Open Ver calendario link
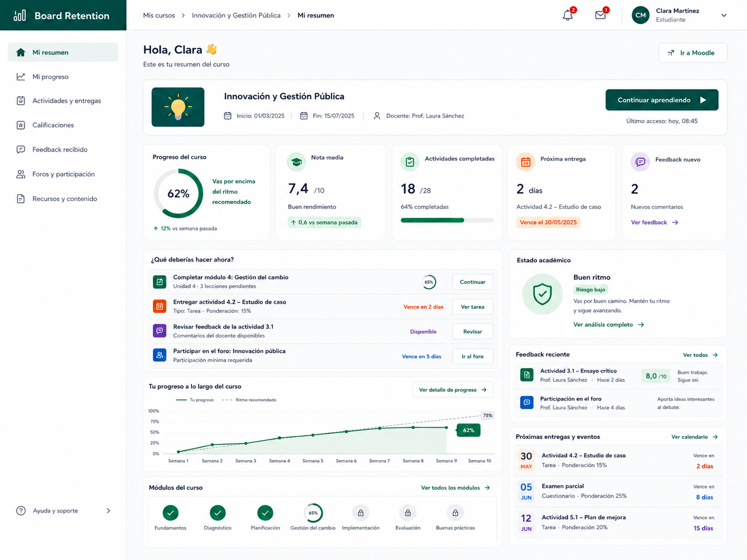Viewport: 747px width, 560px height. coord(695,437)
